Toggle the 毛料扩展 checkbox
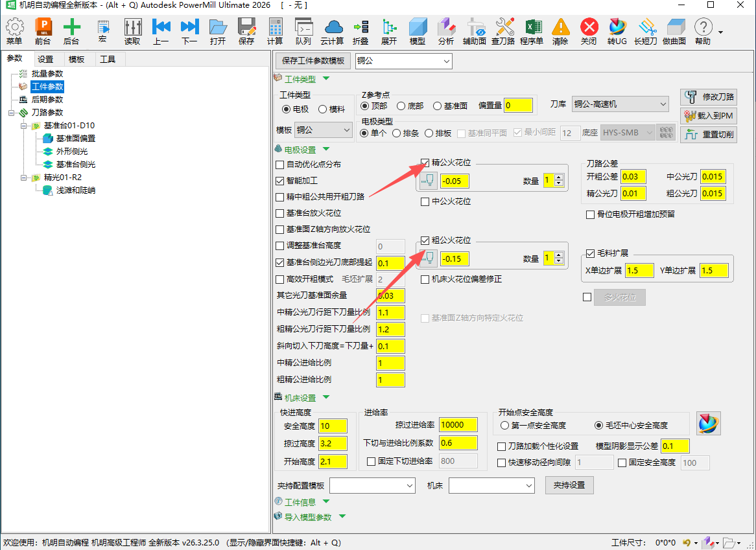 tap(590, 253)
